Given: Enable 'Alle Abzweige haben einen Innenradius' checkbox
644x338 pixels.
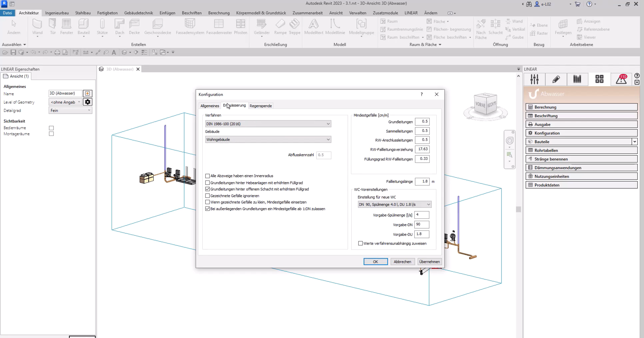Looking at the screenshot, I should [207, 176].
